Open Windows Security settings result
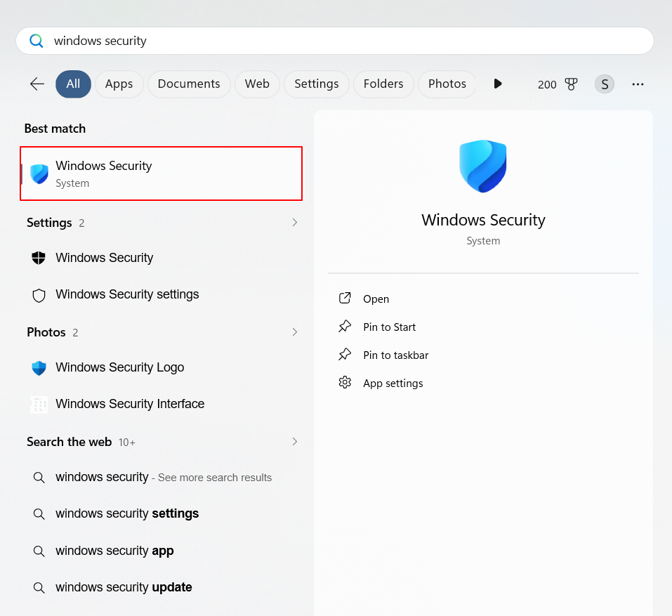Screen dimensions: 672x616 point(127,294)
